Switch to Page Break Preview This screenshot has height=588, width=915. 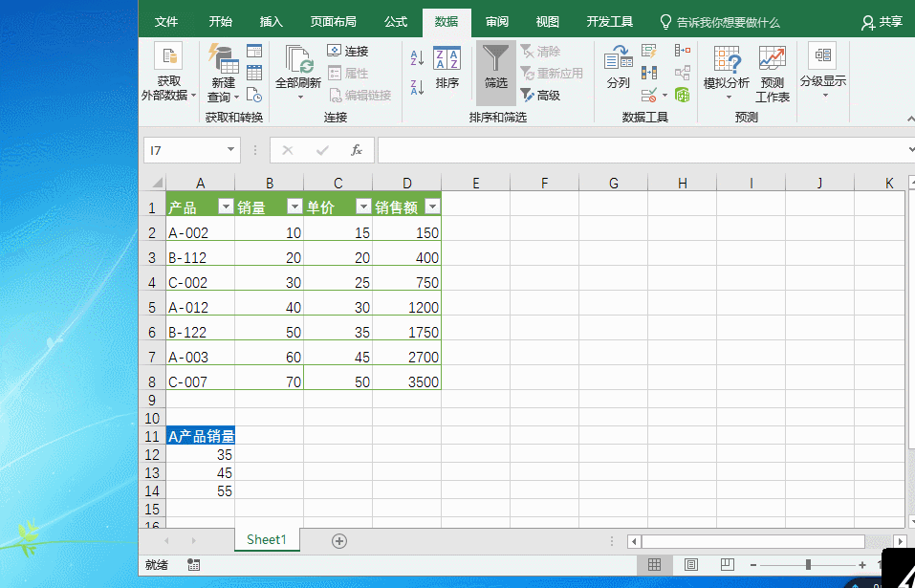click(x=727, y=565)
